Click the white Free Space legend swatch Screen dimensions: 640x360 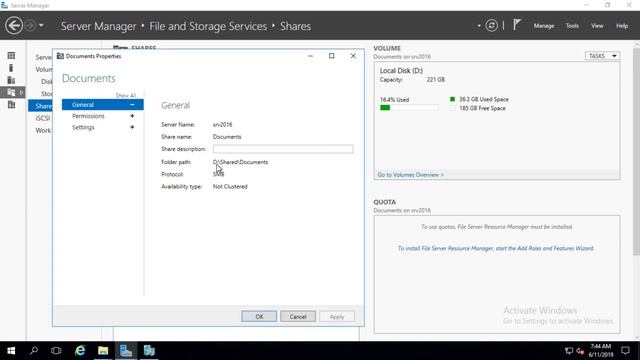coord(452,108)
